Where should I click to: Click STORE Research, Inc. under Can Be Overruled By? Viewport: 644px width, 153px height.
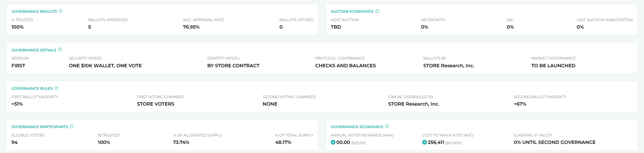414,104
